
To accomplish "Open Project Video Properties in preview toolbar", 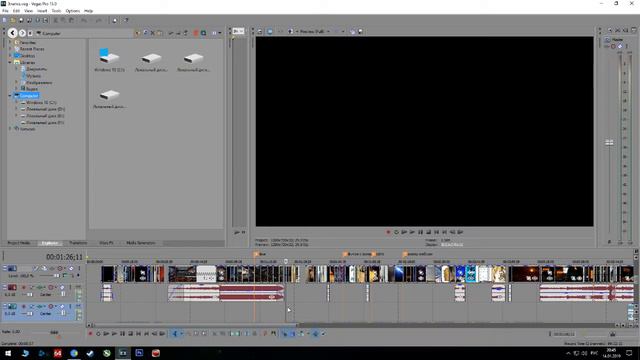I will (x=260, y=31).
